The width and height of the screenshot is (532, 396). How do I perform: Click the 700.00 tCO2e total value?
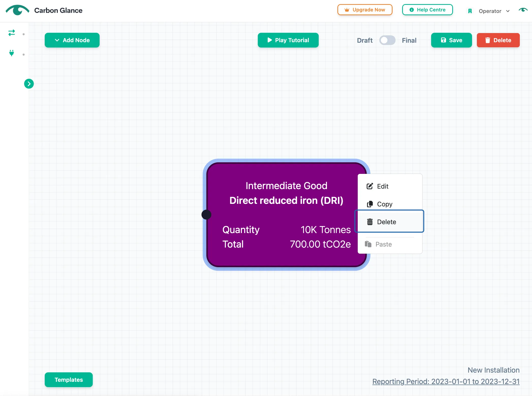coord(320,244)
